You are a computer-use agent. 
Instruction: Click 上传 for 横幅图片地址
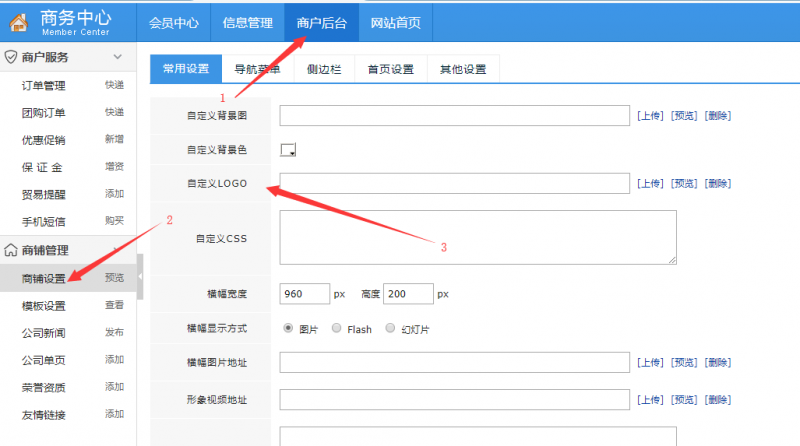click(650, 362)
